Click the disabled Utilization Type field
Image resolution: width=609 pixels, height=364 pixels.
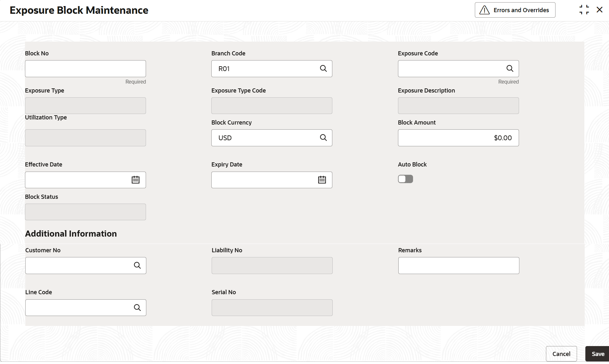click(x=85, y=138)
